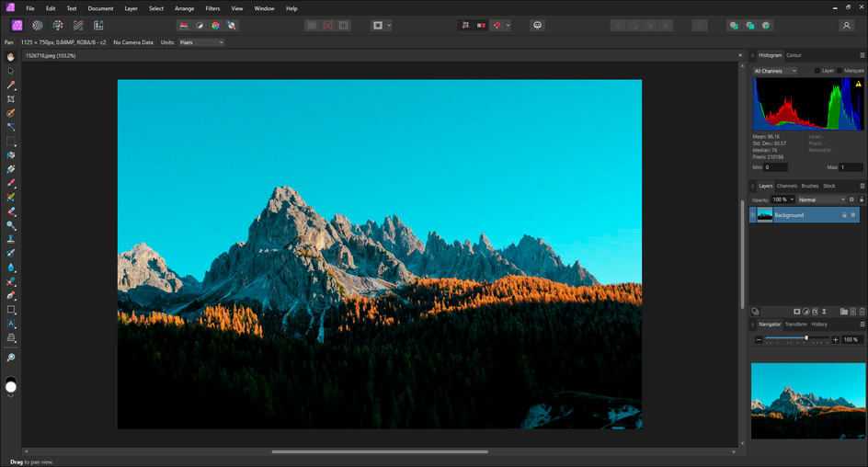Open the Normal blend mode dropdown
The height and width of the screenshot is (467, 868).
point(821,199)
